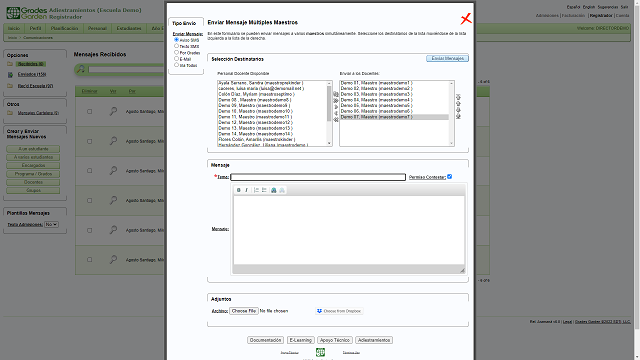Click the sent icon next to Enviados
This screenshot has height=360, width=640.
(x=10, y=75)
